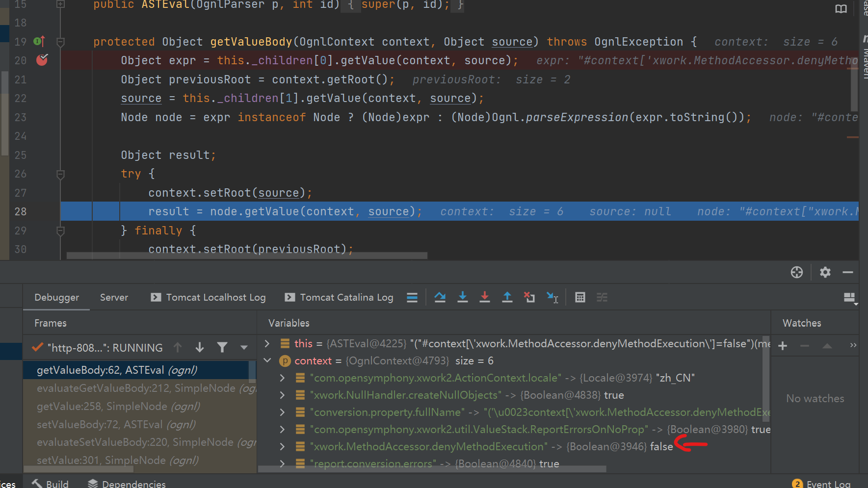Image resolution: width=868 pixels, height=488 pixels.
Task: Open the Build tool window
Action: pyautogui.click(x=51, y=484)
